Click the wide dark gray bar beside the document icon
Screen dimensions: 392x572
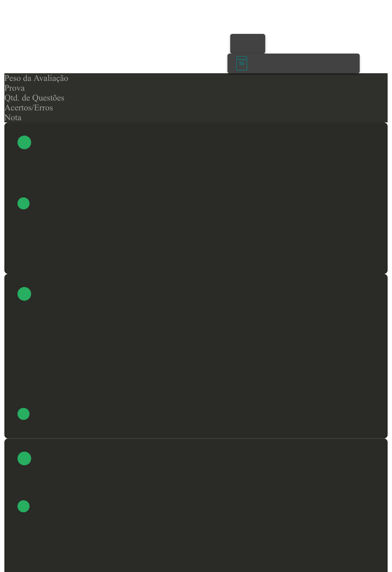coord(302,63)
